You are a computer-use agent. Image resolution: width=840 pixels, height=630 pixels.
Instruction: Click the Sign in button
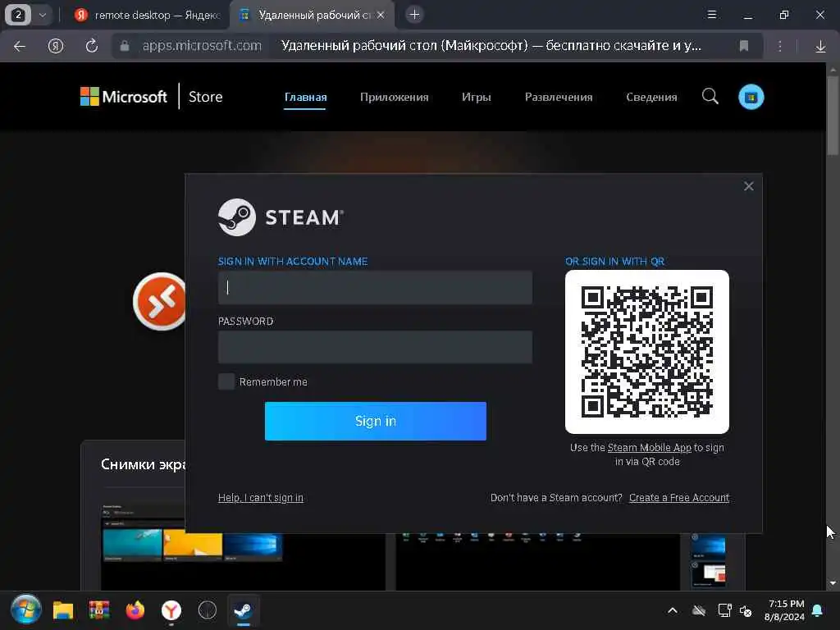[x=376, y=421]
